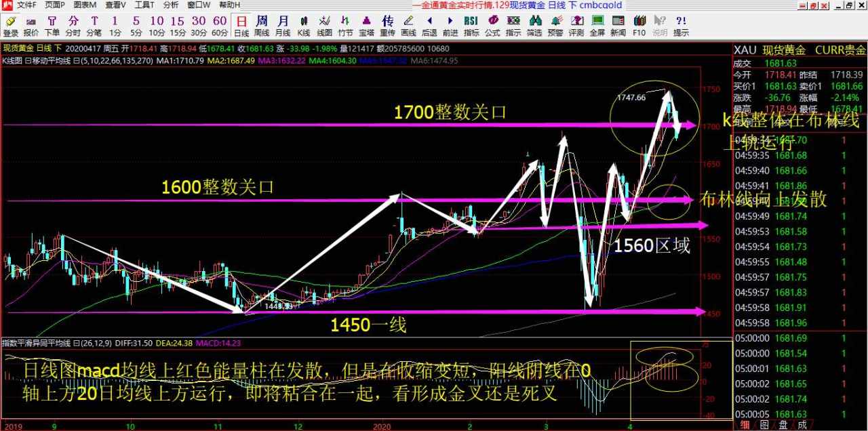Open the 页面P menu

[x=56, y=5]
